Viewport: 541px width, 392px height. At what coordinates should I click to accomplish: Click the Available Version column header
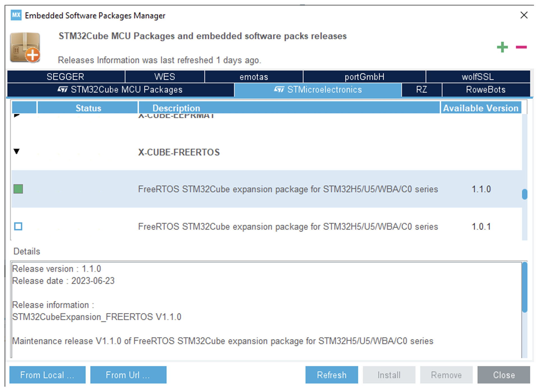point(480,108)
